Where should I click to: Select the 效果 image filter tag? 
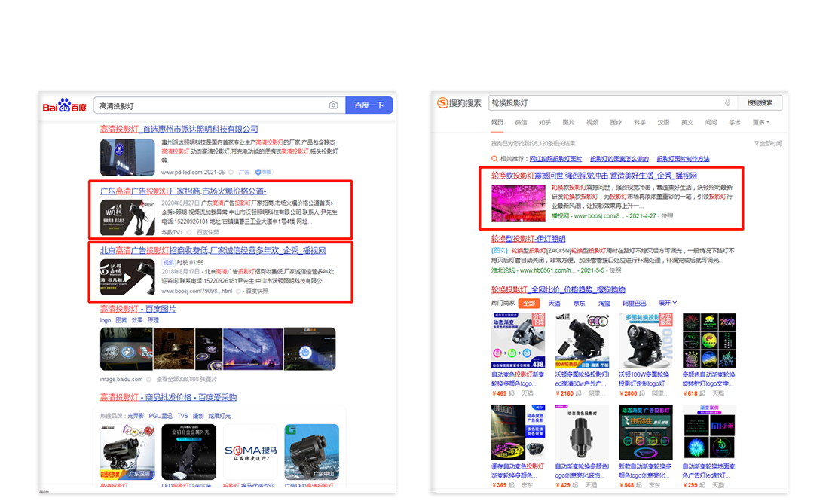[x=137, y=320]
